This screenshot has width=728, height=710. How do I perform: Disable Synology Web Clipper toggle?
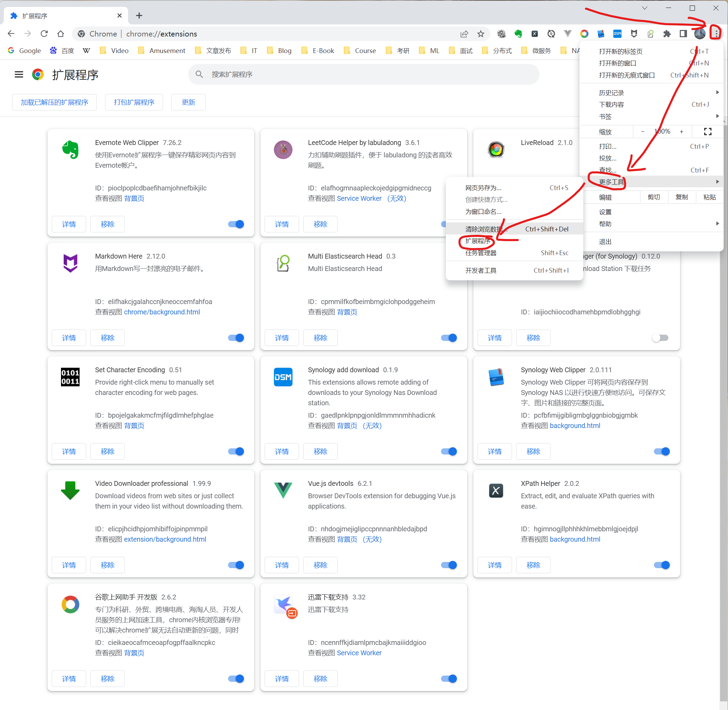(x=662, y=451)
